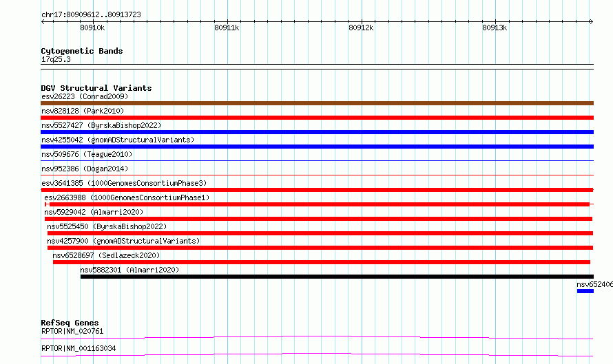Click the nsv5527427 (ByrskaBishop2022) label text
This screenshot has width=613, height=364.
(x=101, y=125)
